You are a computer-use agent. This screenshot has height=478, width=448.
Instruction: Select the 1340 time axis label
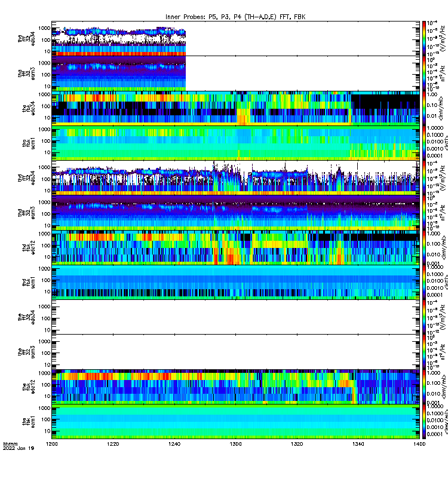pos(358,444)
